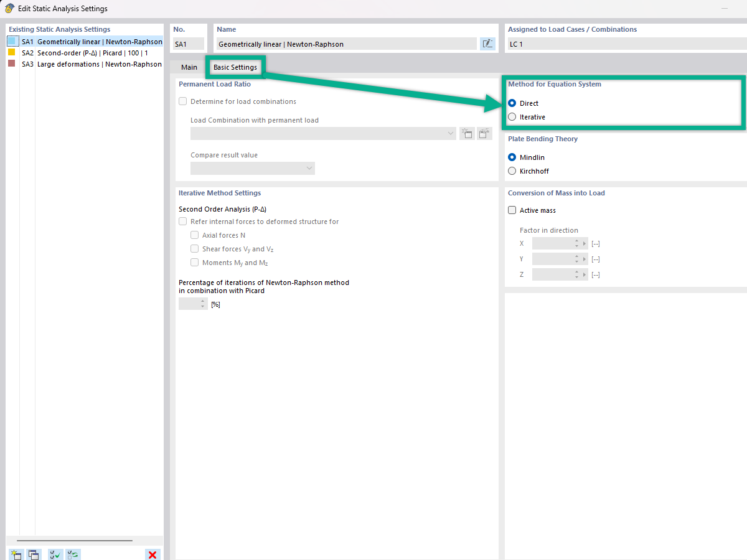The height and width of the screenshot is (560, 747).
Task: Create a new static analysis setting
Action: [16, 554]
